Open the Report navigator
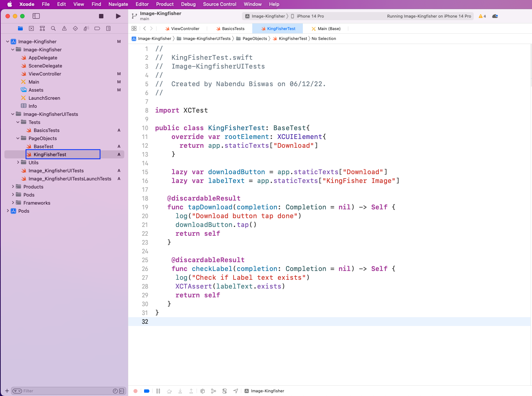532x396 pixels. [x=109, y=29]
